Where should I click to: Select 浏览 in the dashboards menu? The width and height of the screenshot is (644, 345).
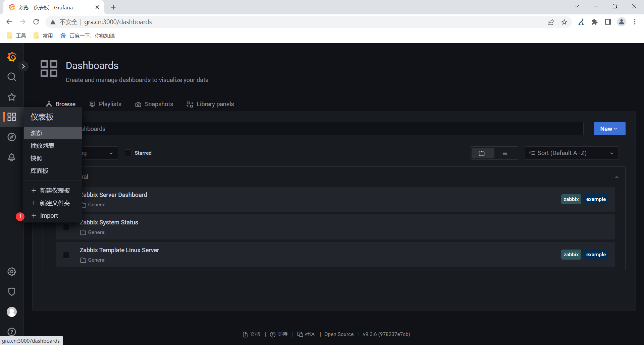tap(53, 133)
